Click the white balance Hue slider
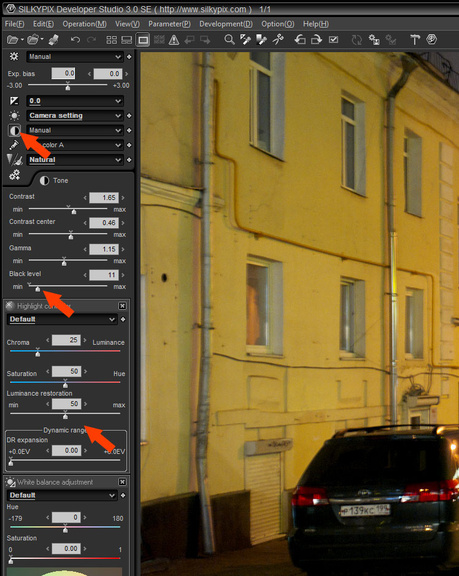 coord(65,528)
